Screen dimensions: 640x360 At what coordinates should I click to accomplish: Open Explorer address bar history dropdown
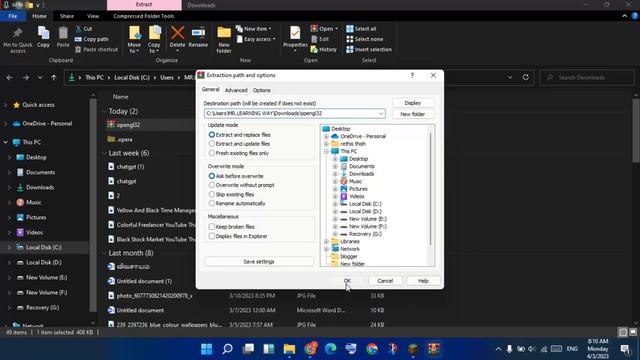pyautogui.click(x=510, y=77)
